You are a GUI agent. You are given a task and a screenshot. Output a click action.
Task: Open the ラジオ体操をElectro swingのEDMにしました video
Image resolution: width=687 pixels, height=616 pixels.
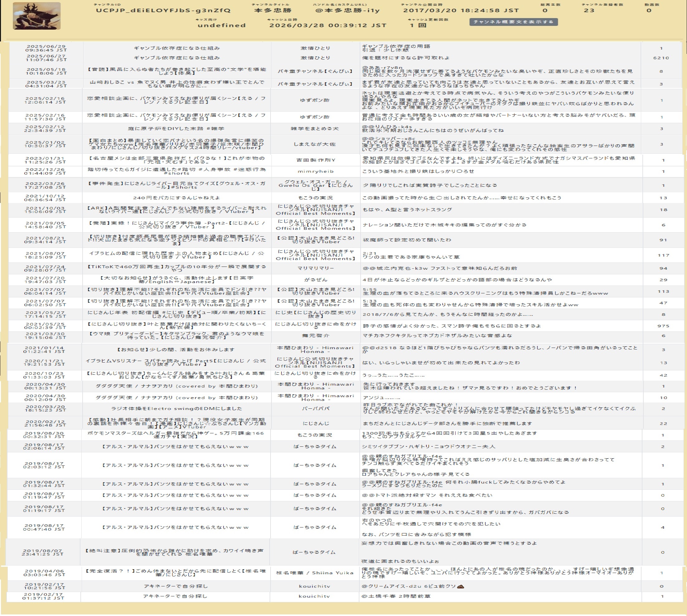[176, 408]
